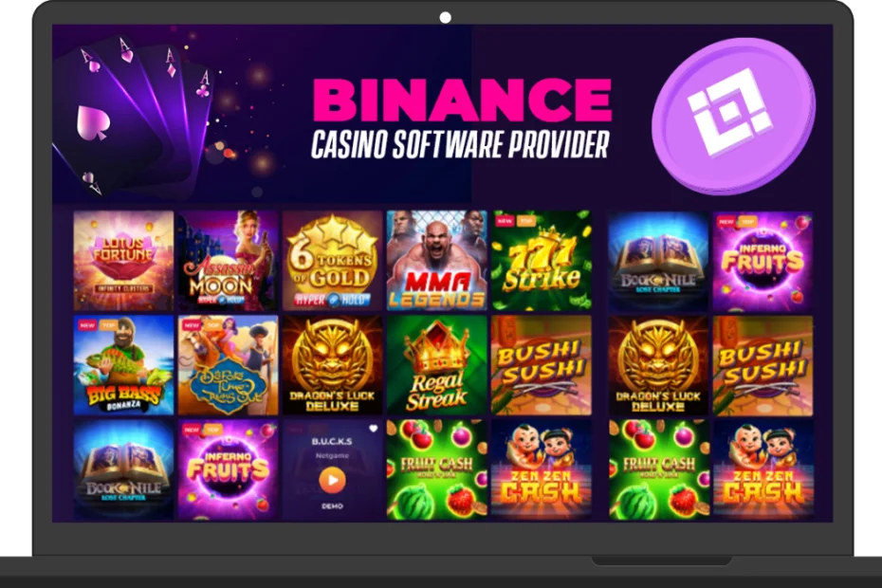Click the pink BINANCE banner title
Viewport: 882px width, 588px height.
click(462, 100)
